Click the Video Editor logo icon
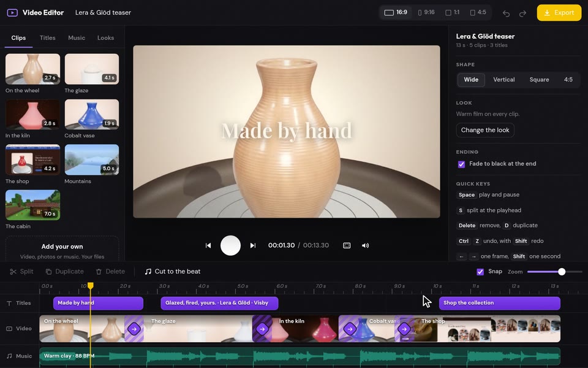The image size is (588, 368). 12,12
